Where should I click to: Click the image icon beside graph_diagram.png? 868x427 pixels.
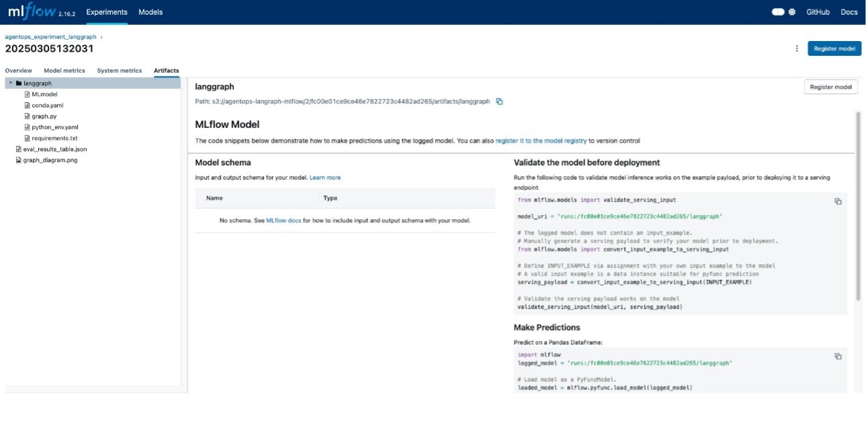18,160
